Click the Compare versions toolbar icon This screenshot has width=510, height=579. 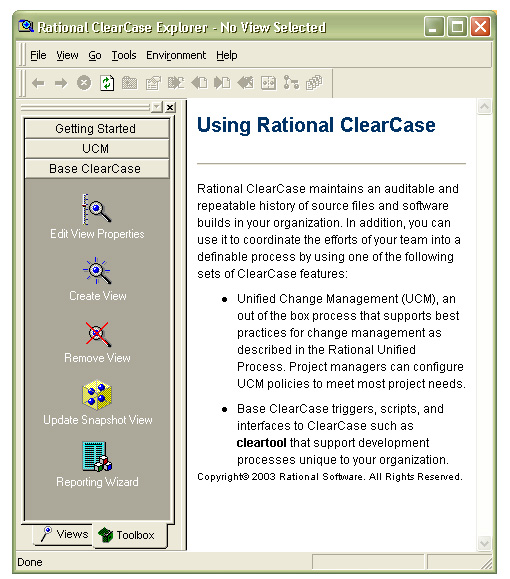tap(268, 83)
